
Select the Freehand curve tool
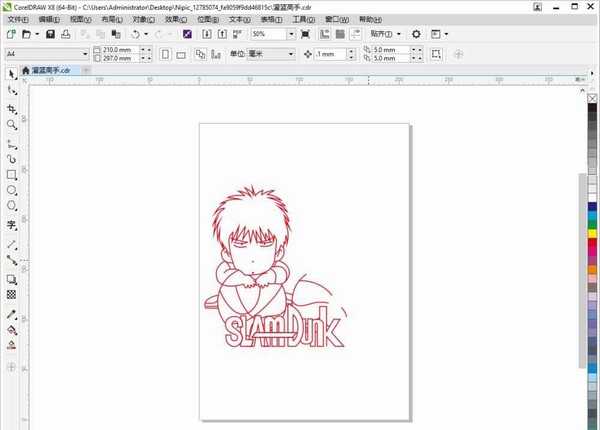coord(12,145)
